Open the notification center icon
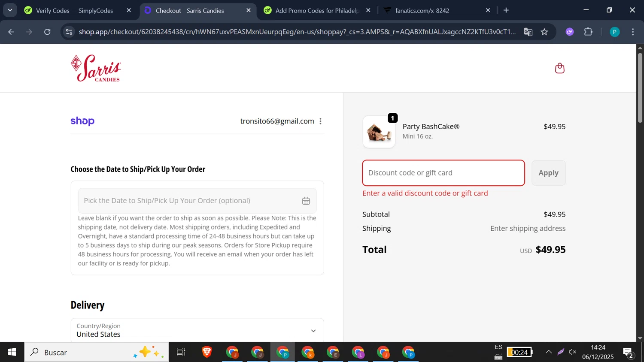This screenshot has width=644, height=362. (628, 353)
